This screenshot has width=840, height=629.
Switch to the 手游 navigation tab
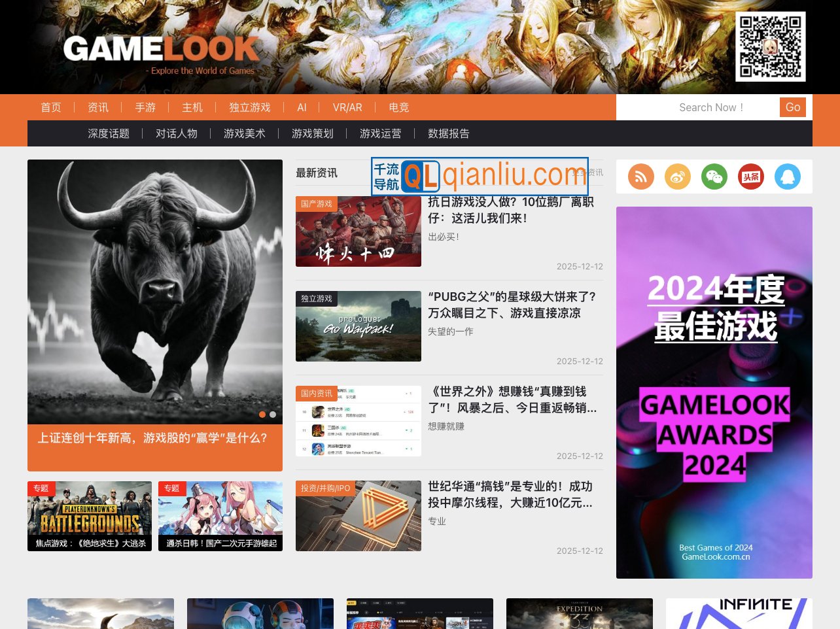145,107
